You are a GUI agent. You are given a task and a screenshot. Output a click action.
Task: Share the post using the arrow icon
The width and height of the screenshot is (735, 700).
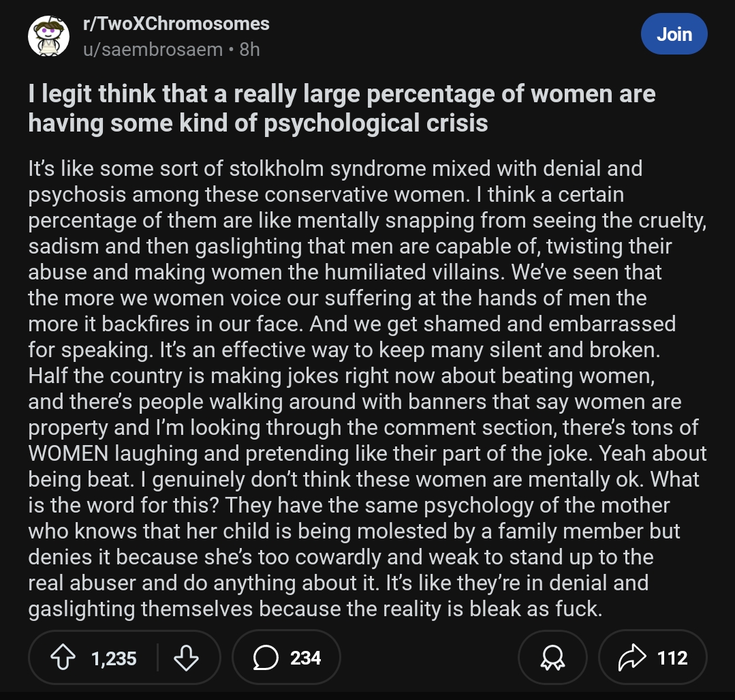click(632, 658)
